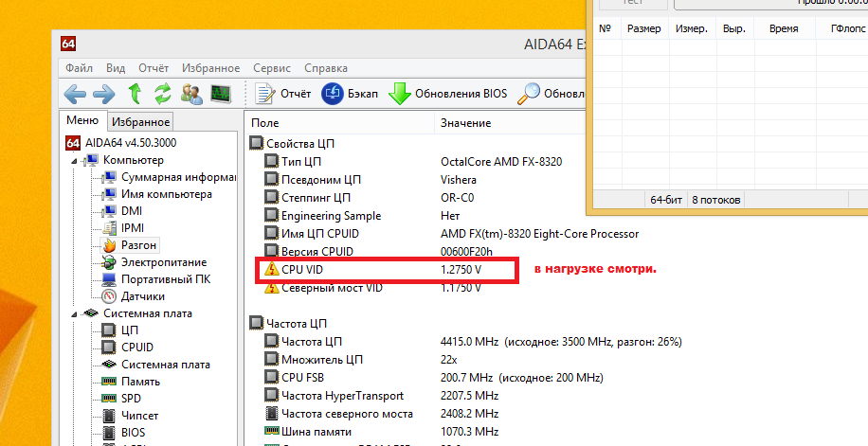This screenshot has height=446, width=868.
Task: Collapse the Компьютер tree node
Action: [75, 160]
